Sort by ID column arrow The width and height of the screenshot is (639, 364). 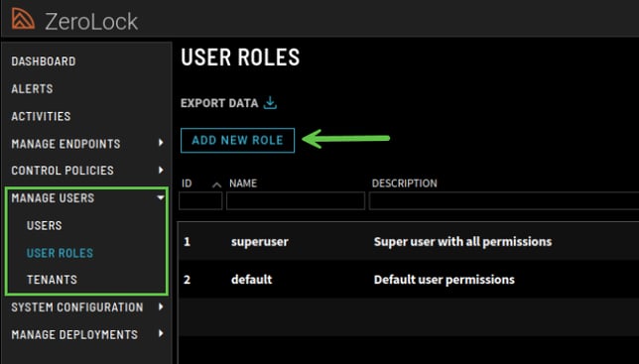[x=216, y=185]
